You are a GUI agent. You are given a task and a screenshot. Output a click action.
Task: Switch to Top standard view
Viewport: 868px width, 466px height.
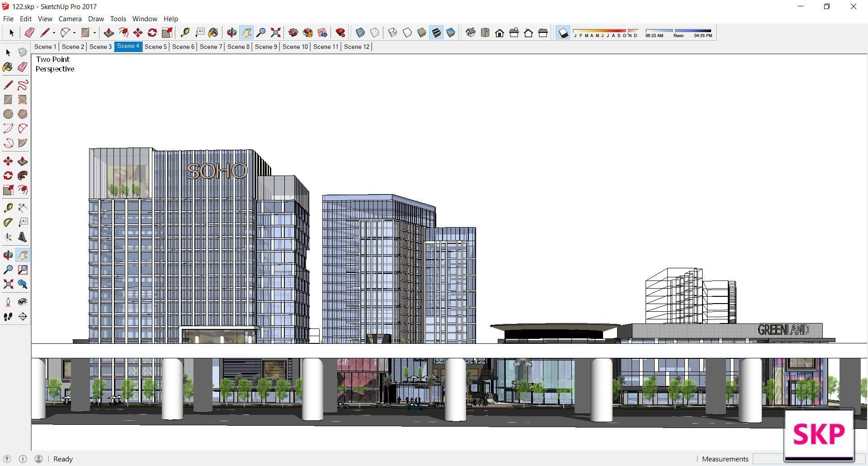pos(485,33)
